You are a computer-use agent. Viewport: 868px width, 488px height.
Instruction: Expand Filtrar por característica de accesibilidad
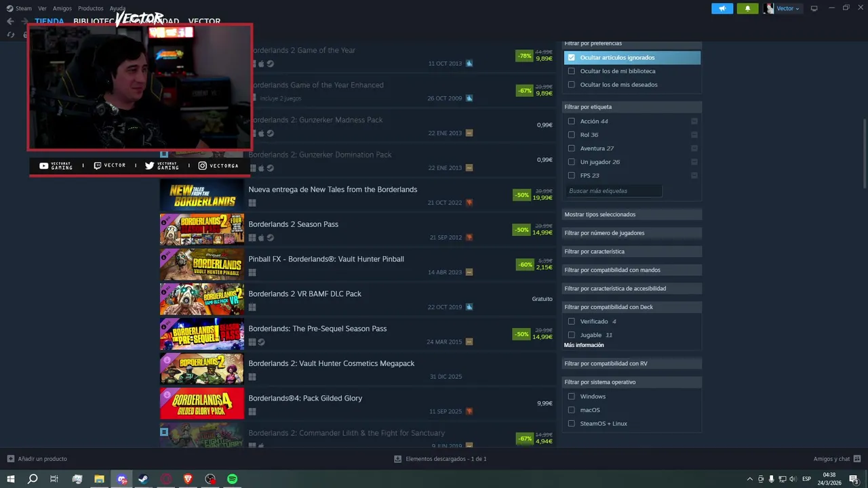pos(632,289)
